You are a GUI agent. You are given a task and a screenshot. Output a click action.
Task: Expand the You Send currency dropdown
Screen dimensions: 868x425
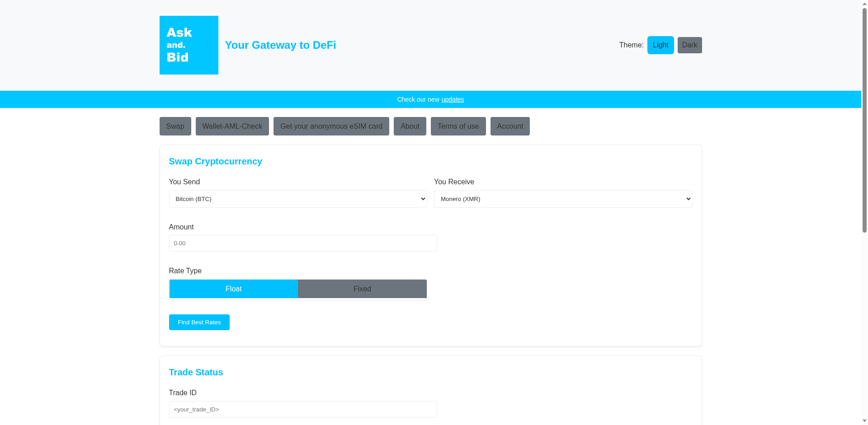298,199
